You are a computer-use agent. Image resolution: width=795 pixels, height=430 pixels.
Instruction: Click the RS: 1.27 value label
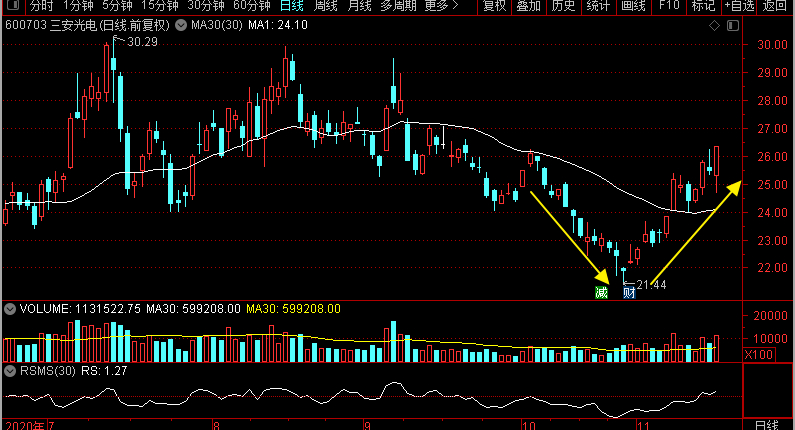pyautogui.click(x=104, y=371)
